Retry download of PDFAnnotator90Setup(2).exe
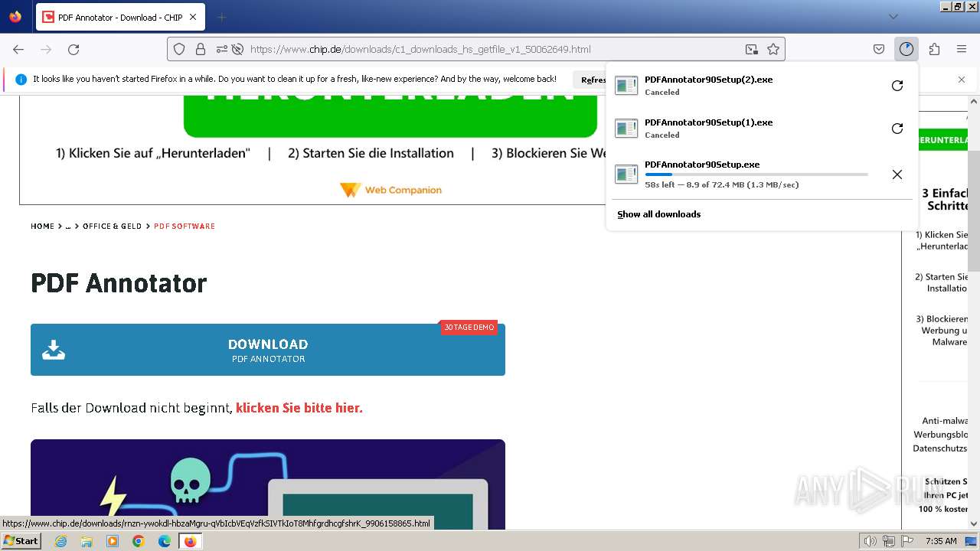The image size is (980, 551). [897, 86]
